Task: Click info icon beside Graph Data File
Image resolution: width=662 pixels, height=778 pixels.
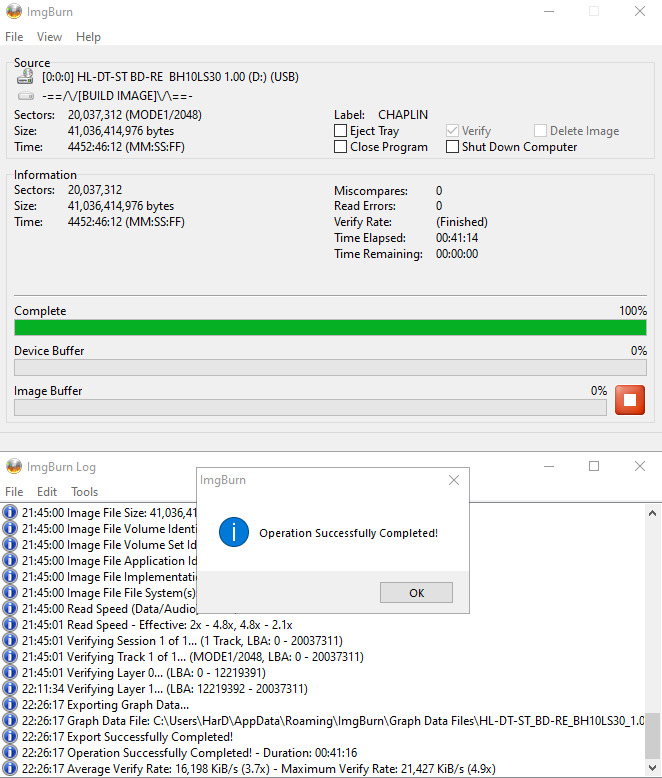Action: click(x=9, y=720)
